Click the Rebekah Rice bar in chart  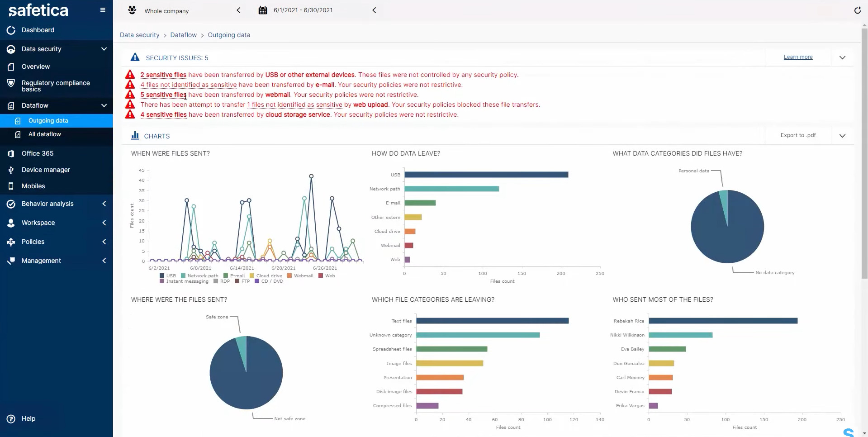pyautogui.click(x=723, y=321)
